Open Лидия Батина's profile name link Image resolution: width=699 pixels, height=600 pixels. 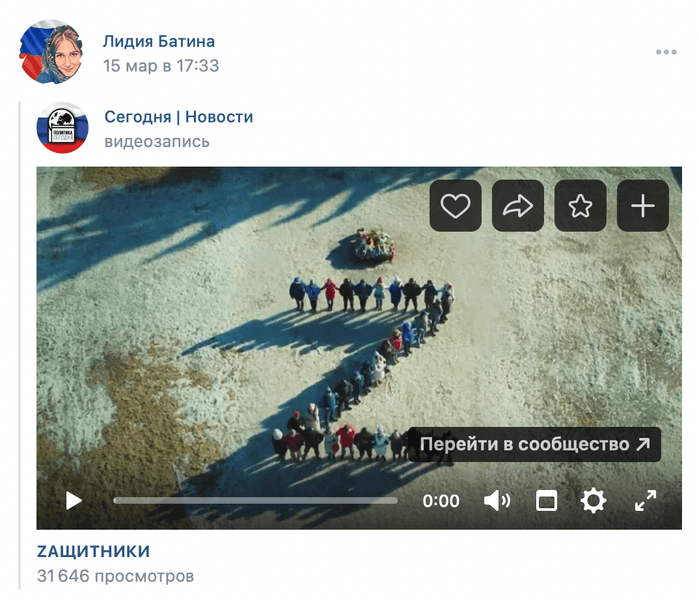point(159,41)
